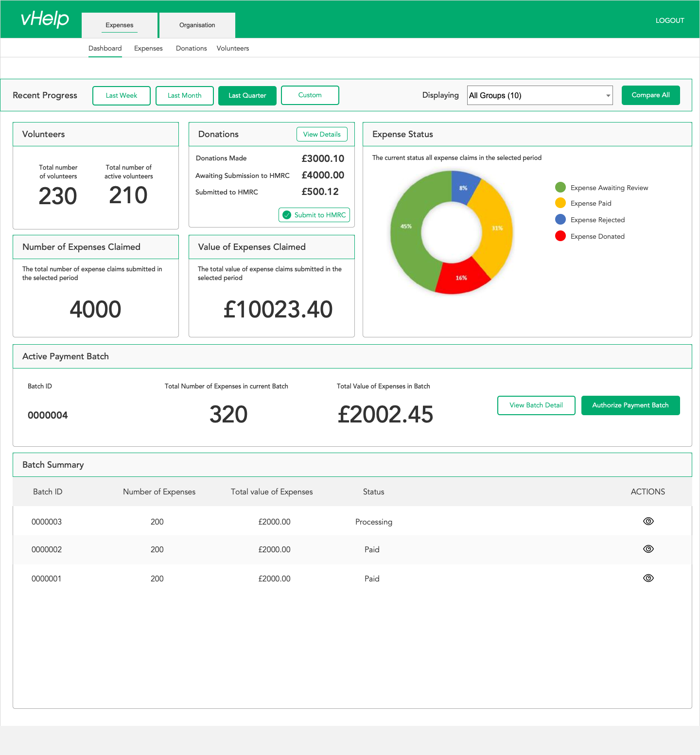700x755 pixels.
Task: Log out using the LOGOUT link
Action: point(670,20)
